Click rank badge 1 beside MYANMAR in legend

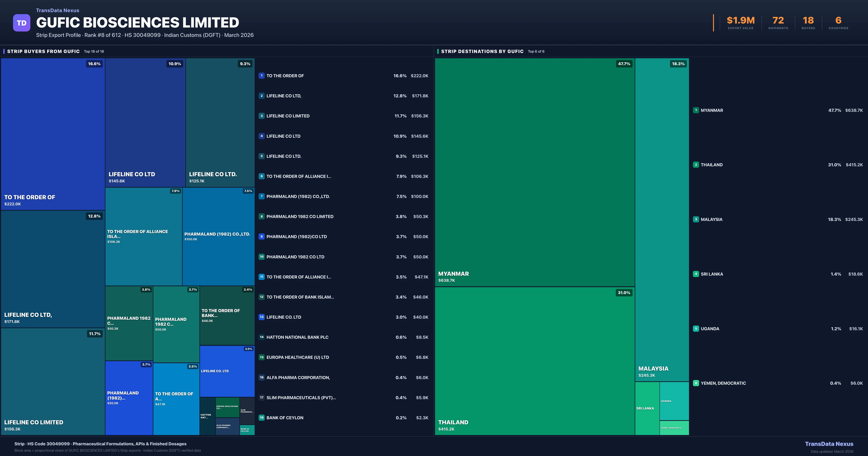tap(696, 110)
